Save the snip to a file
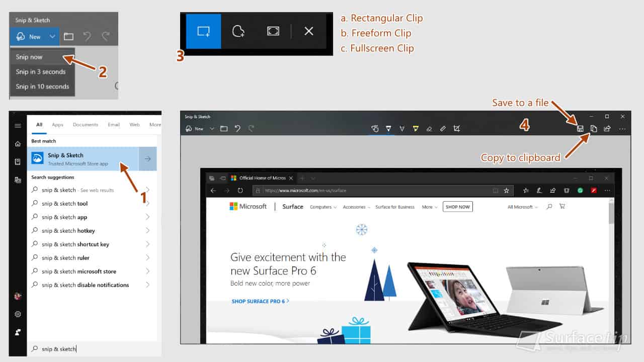644x362 pixels. [581, 128]
